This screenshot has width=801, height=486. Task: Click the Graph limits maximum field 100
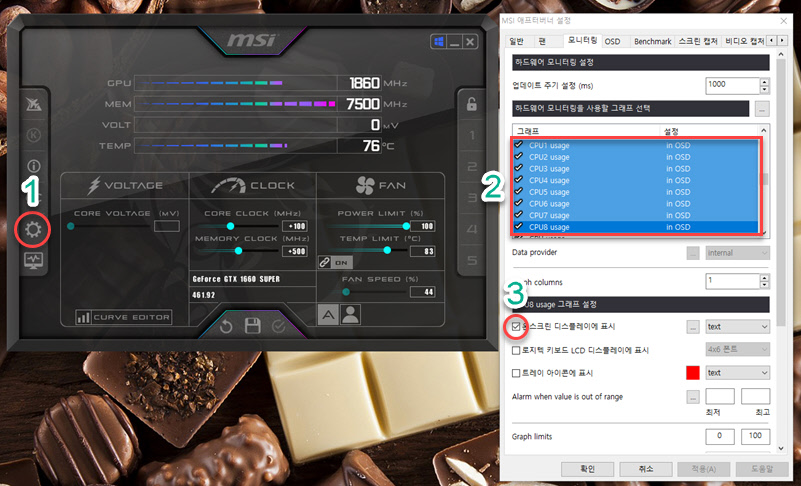[x=755, y=436]
